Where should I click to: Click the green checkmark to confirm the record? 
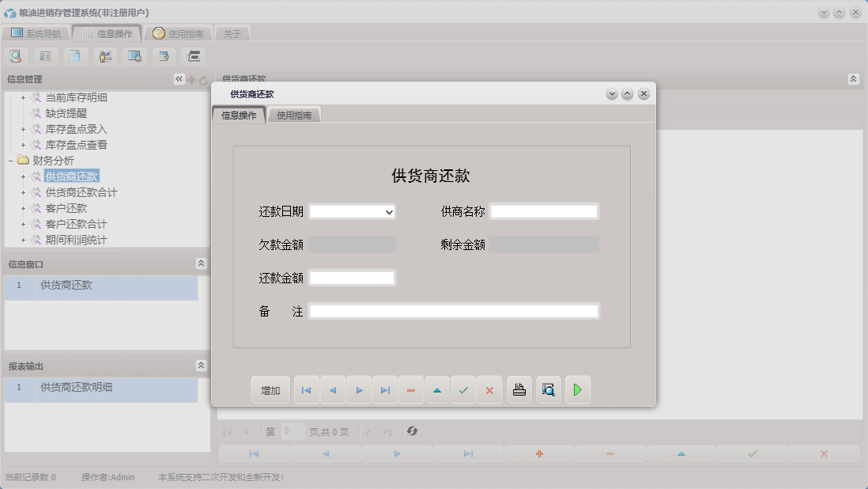[x=463, y=389]
